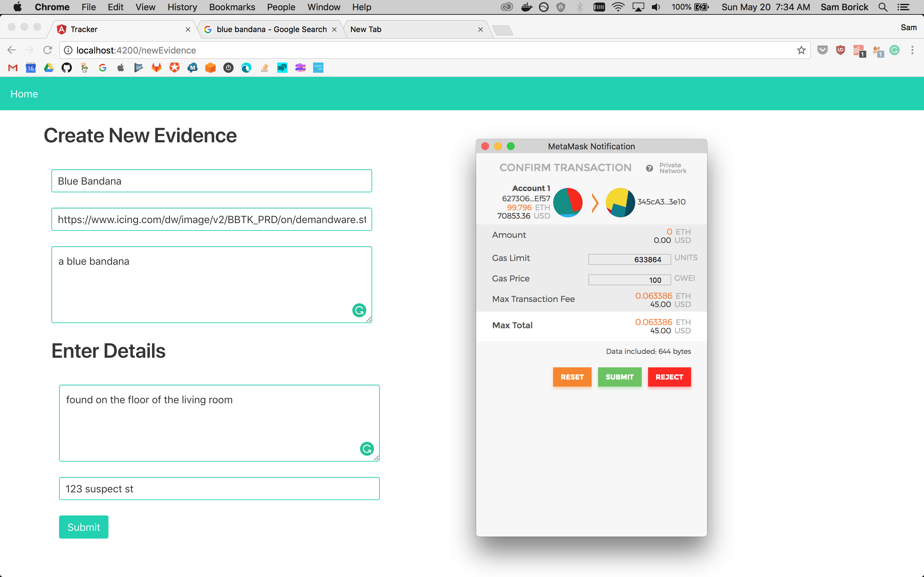Open the GitLab fox bookmark icon
Screen dimensions: 924x577
(x=157, y=68)
